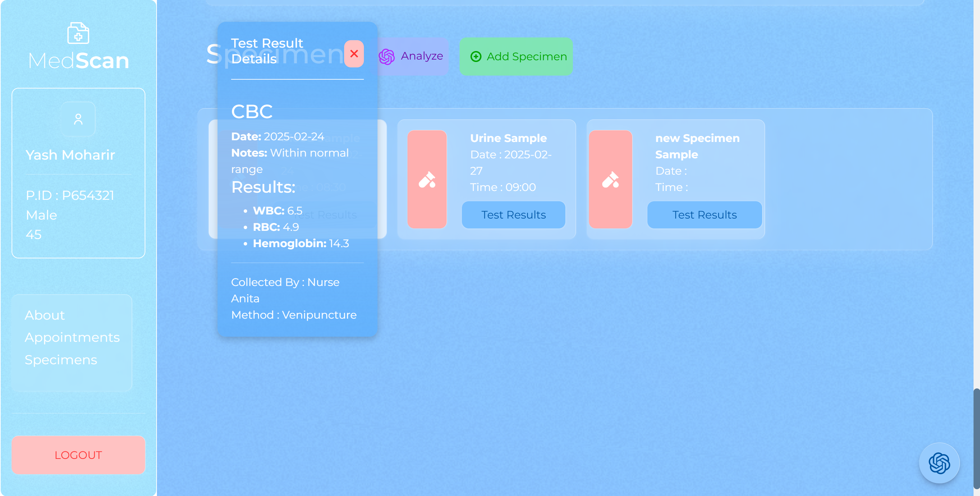Click the Urine Sample card title
The image size is (980, 496).
pos(508,138)
